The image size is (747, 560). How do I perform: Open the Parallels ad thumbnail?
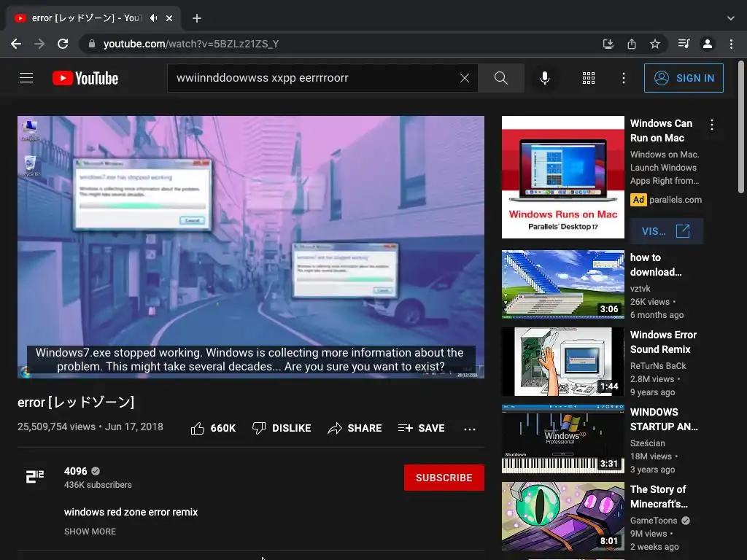563,177
